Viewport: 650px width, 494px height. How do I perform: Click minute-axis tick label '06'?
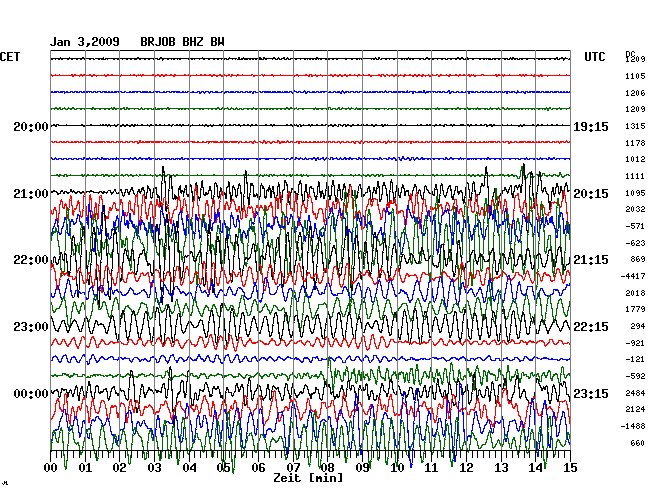coord(258,468)
